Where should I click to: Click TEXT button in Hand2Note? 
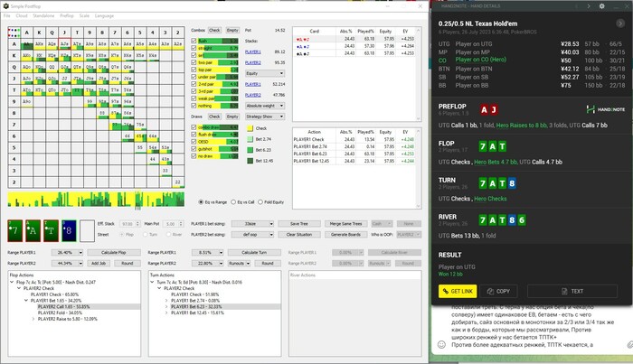(x=572, y=291)
